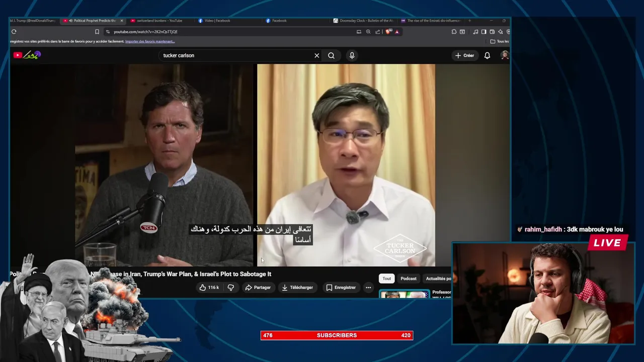Open the browser wallet icon

pyautogui.click(x=492, y=32)
